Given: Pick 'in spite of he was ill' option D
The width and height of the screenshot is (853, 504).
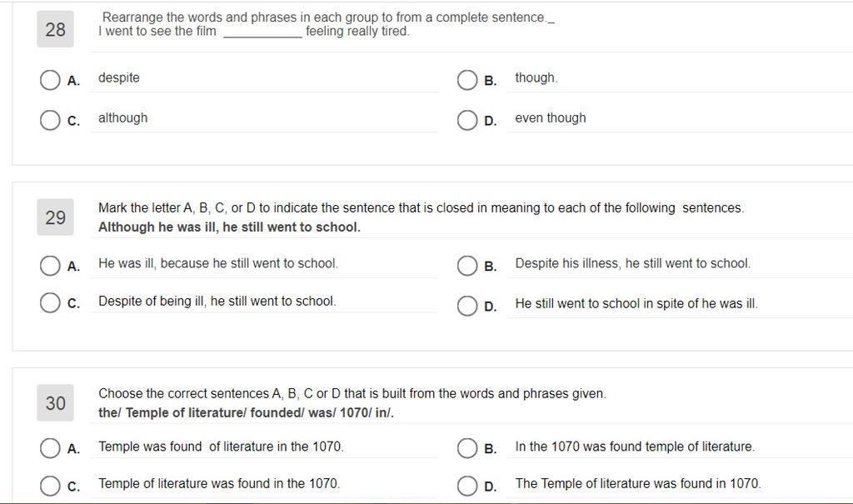Looking at the screenshot, I should click(x=467, y=306).
